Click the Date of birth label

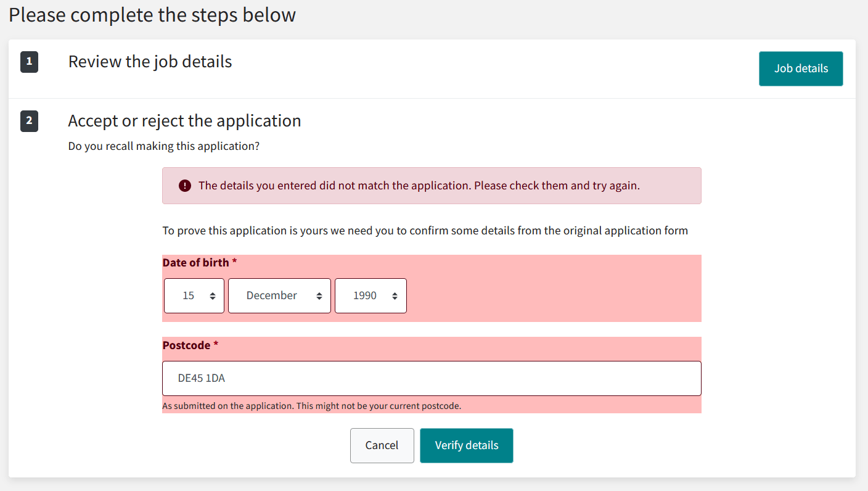coord(195,263)
